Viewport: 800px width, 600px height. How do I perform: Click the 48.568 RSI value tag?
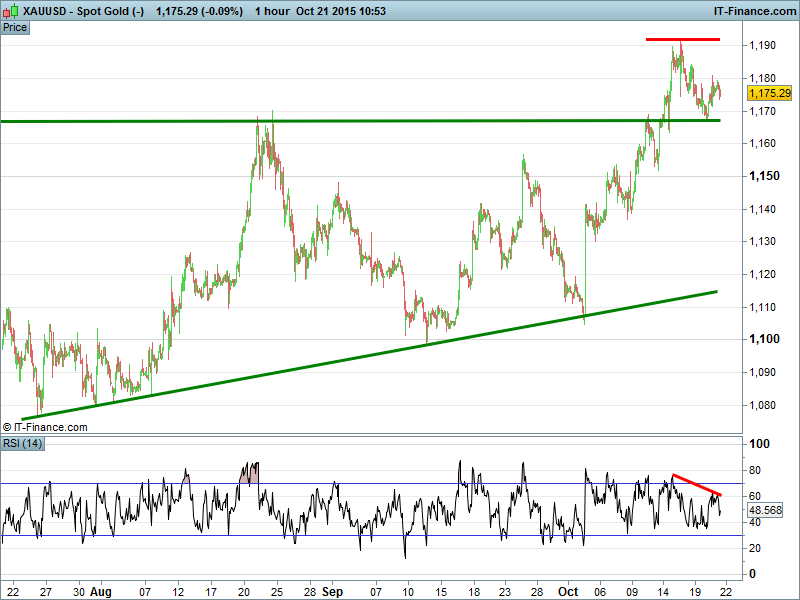[x=764, y=509]
